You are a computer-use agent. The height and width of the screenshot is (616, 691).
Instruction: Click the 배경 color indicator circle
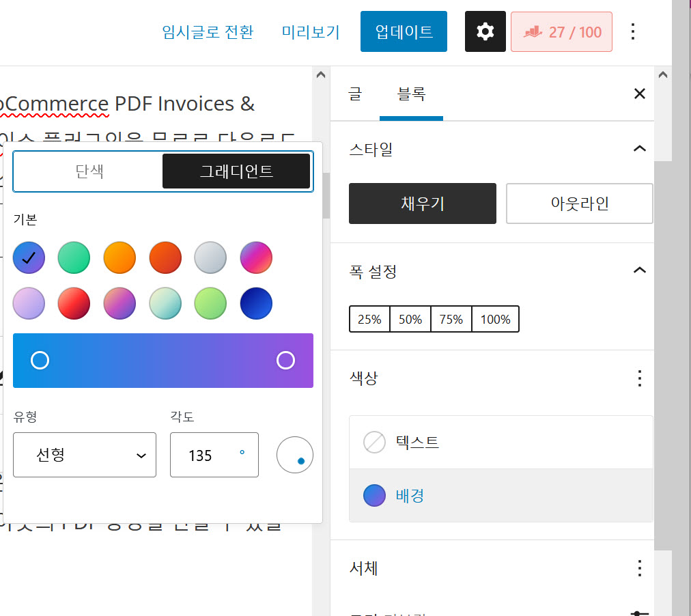pyautogui.click(x=374, y=495)
